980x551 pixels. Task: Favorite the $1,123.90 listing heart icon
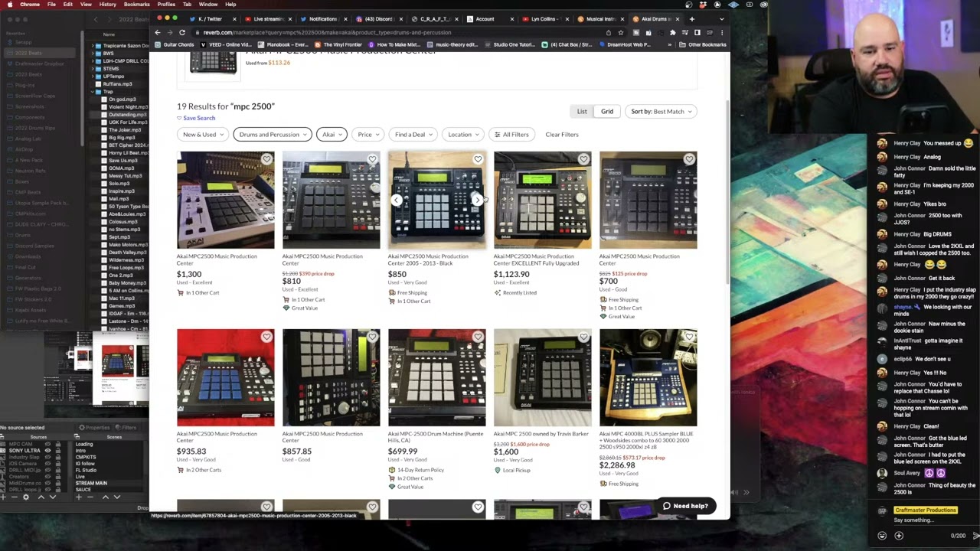tap(583, 159)
